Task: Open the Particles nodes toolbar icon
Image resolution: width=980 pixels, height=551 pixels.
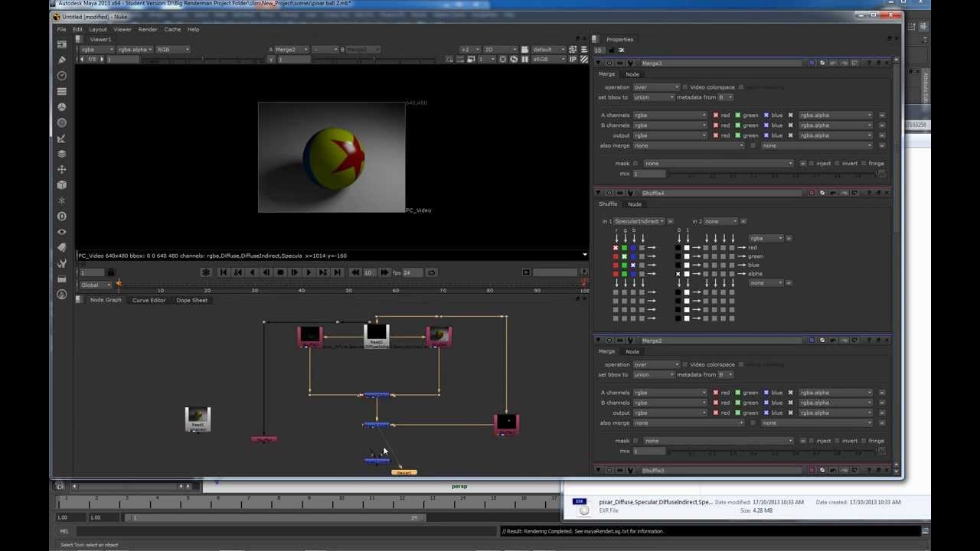Action: click(x=62, y=201)
